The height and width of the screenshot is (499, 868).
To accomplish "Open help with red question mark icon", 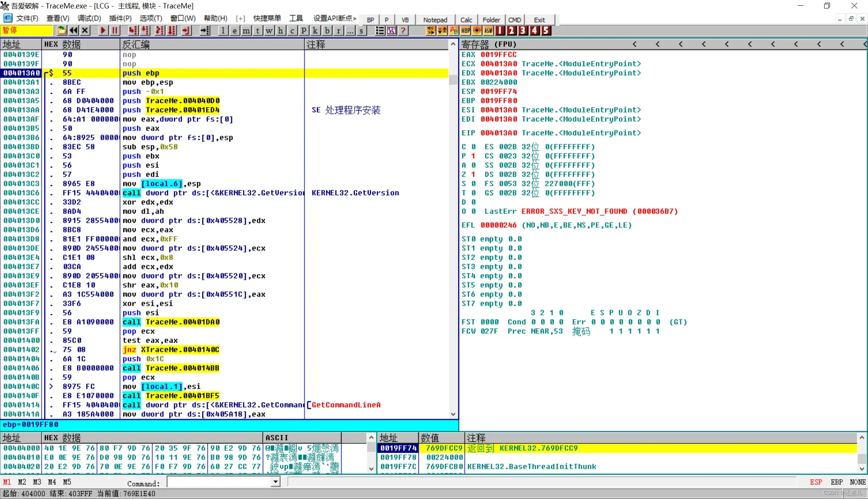I will (403, 30).
